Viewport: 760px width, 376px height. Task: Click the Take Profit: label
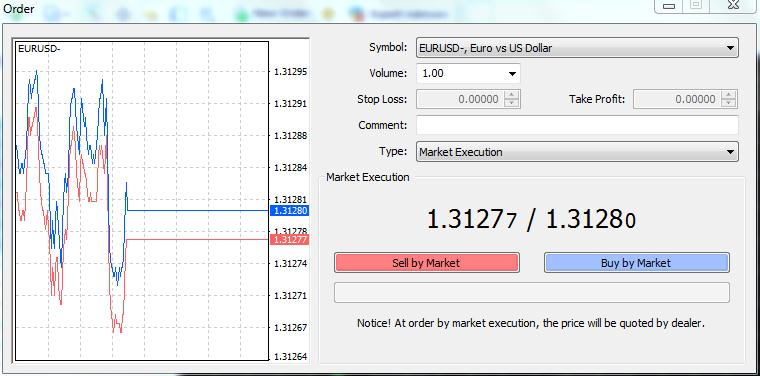(x=597, y=99)
